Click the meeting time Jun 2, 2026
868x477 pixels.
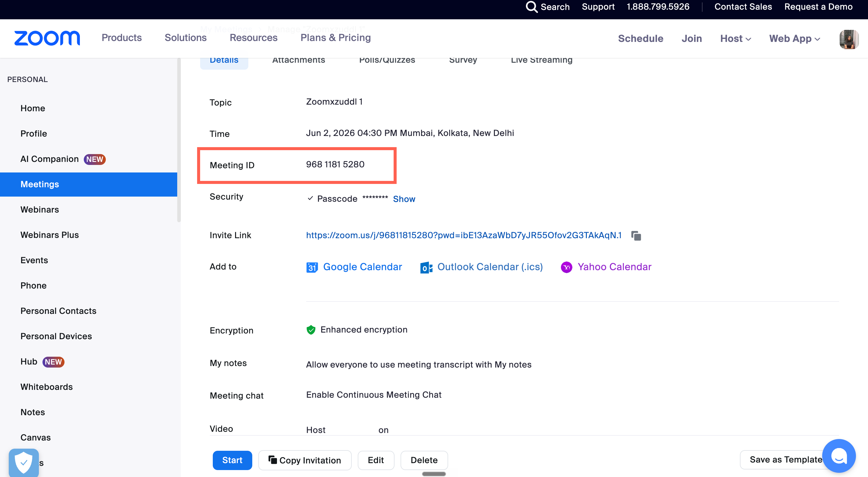coord(410,133)
